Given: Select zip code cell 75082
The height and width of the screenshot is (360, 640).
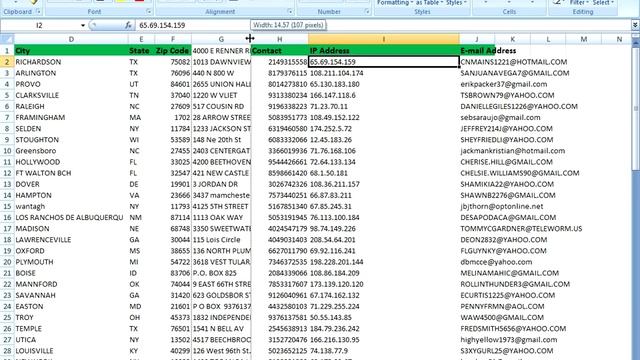Looking at the screenshot, I should pyautogui.click(x=173, y=62).
